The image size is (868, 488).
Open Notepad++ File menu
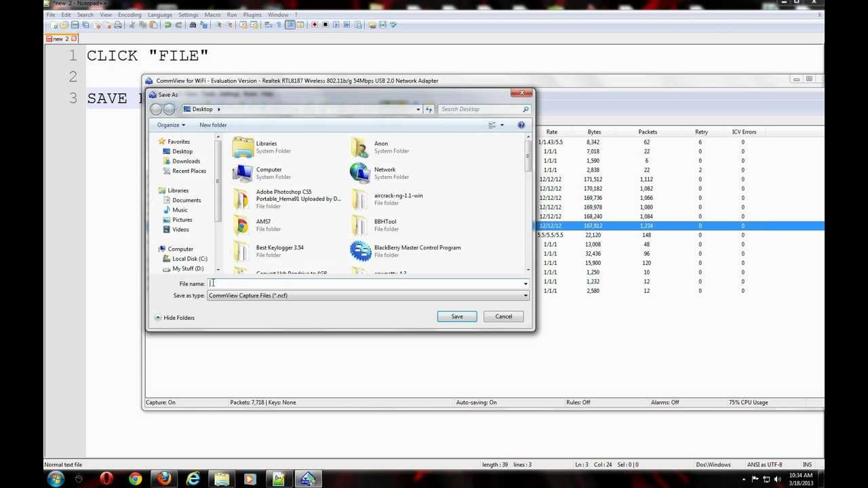tap(50, 14)
